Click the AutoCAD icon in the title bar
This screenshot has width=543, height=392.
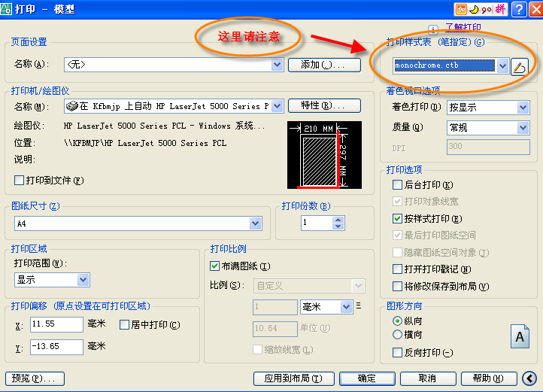(x=6, y=9)
